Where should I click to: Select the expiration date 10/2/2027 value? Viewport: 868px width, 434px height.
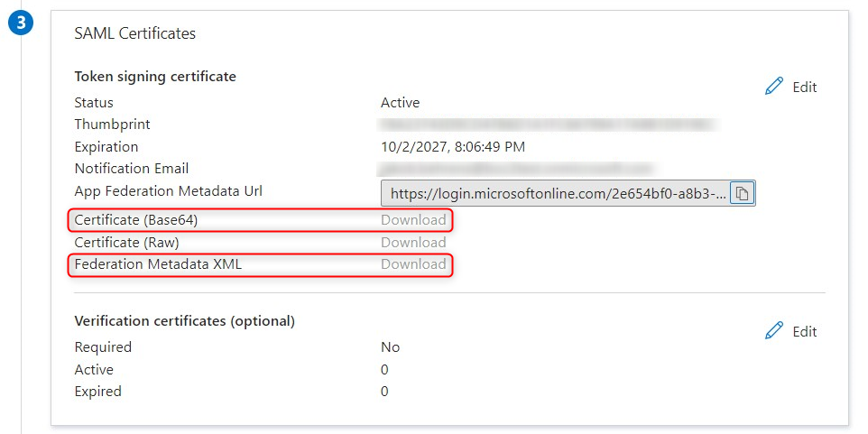click(453, 146)
